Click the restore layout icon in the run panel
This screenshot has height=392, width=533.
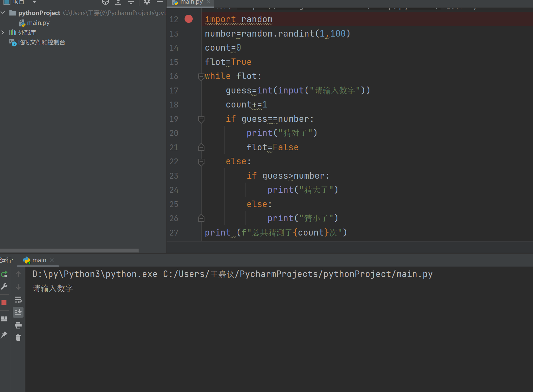(4, 319)
